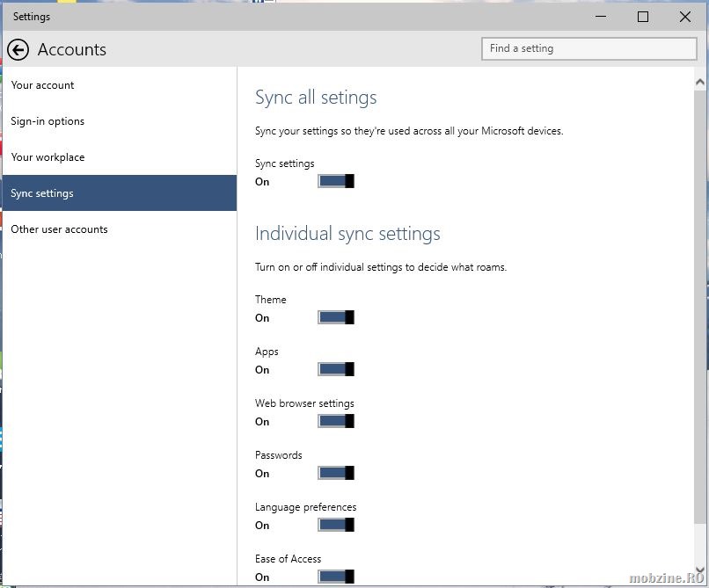Click the Sync all setings heading
This screenshot has height=588, width=709.
(x=316, y=98)
